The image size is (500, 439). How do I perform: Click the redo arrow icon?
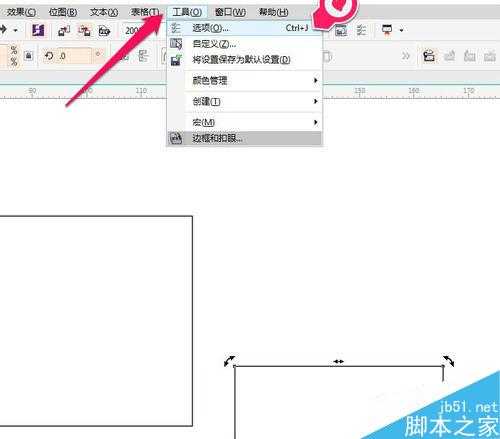(3, 30)
